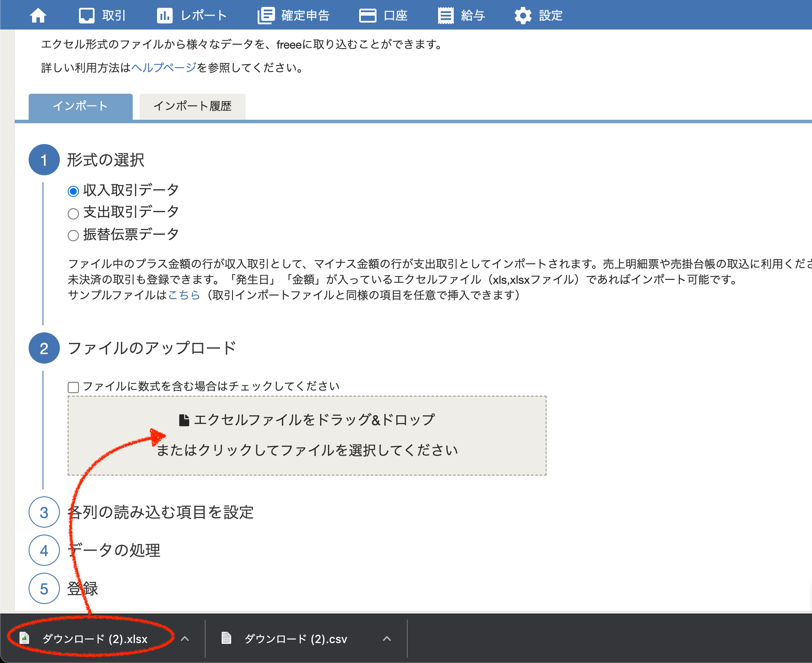This screenshot has height=663, width=812.
Task: Select the インポート tab
Action: (80, 106)
